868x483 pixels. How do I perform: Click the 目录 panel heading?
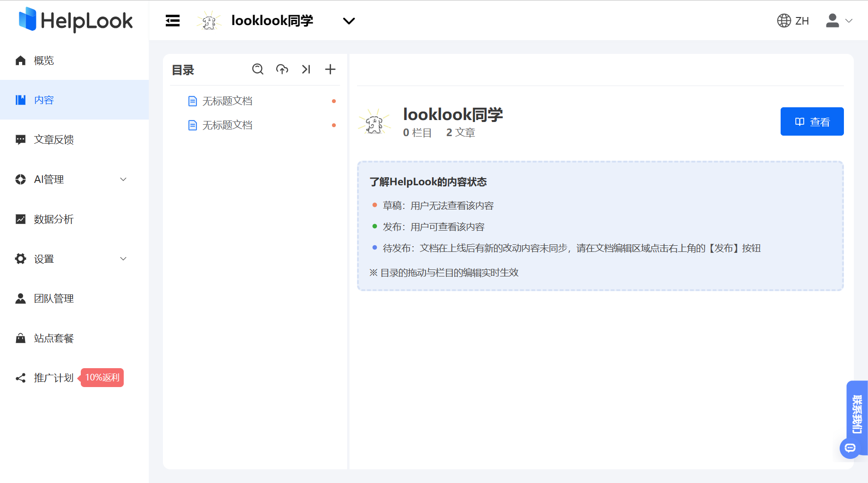[x=183, y=70]
